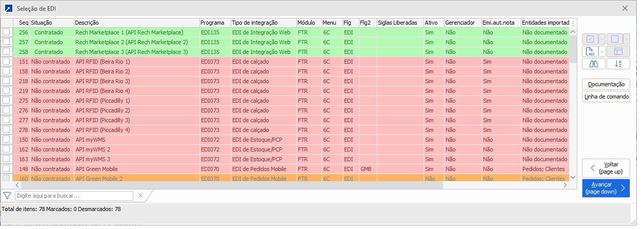Open dropdown arrow beside mark-all button
644x229 pixels.
601,39
